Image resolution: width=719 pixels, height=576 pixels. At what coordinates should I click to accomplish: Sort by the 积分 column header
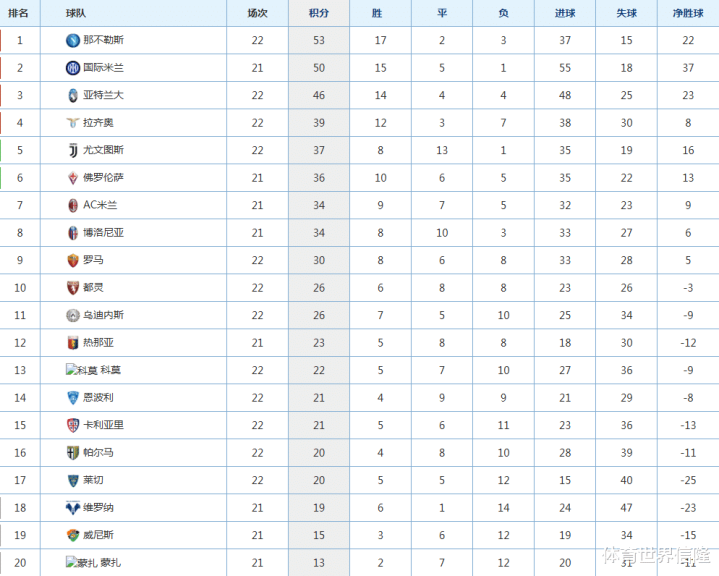319,13
